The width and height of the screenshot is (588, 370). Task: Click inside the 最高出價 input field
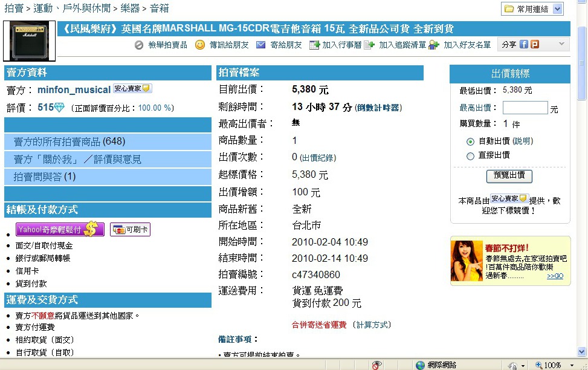[x=525, y=108]
